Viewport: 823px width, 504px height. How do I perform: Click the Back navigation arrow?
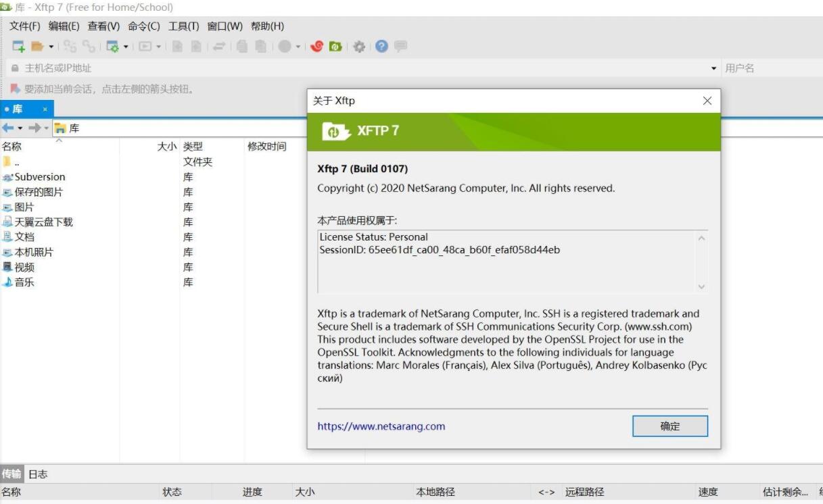pyautogui.click(x=8, y=128)
